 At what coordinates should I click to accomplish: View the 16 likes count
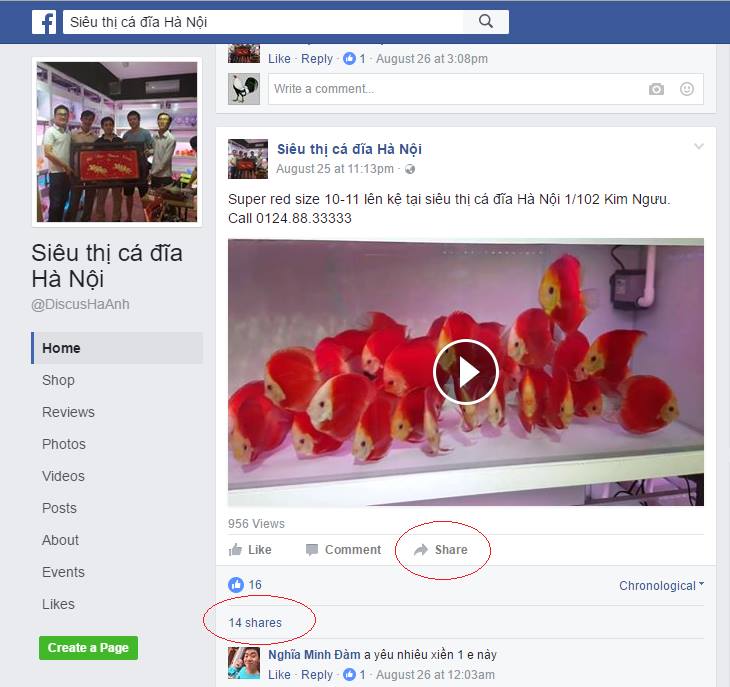pos(255,585)
